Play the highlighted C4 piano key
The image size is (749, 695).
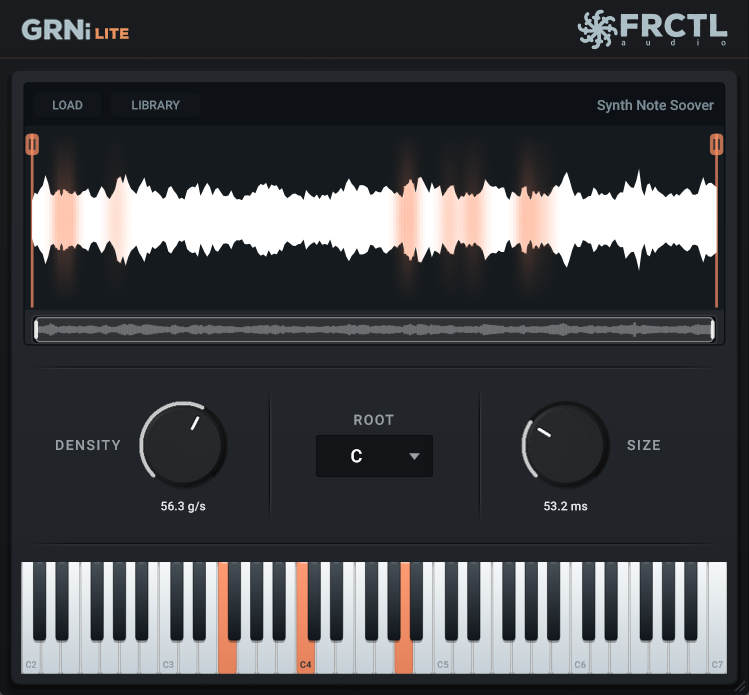(305, 658)
